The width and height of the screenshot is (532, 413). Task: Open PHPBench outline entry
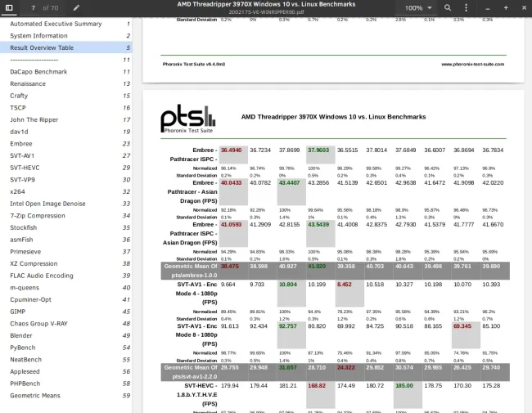[65, 384]
